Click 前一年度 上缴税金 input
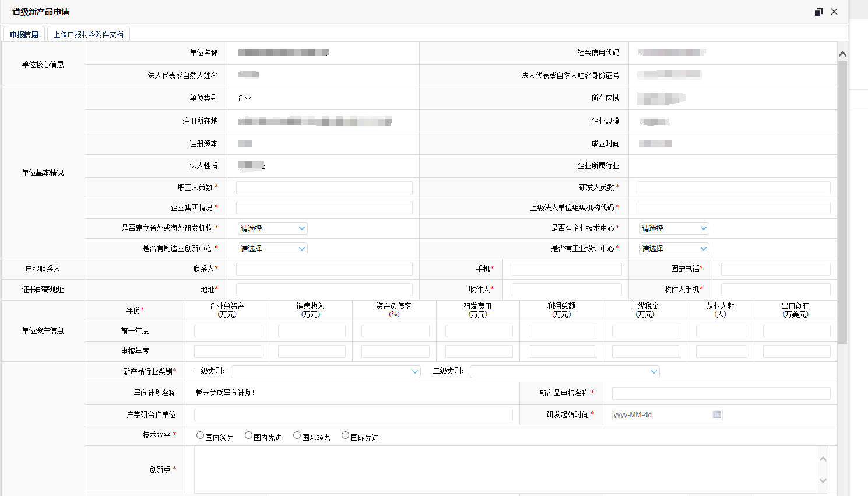This screenshot has height=496, width=868. [x=646, y=331]
